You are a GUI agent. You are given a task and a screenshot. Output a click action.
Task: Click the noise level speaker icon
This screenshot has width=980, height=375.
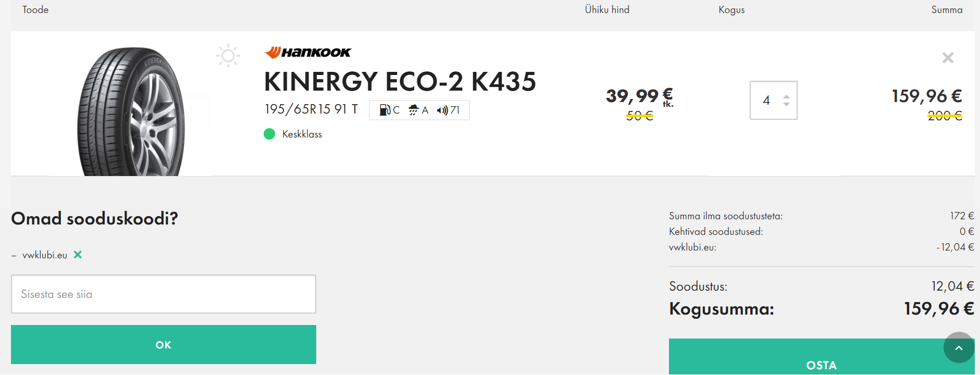pyautogui.click(x=442, y=110)
